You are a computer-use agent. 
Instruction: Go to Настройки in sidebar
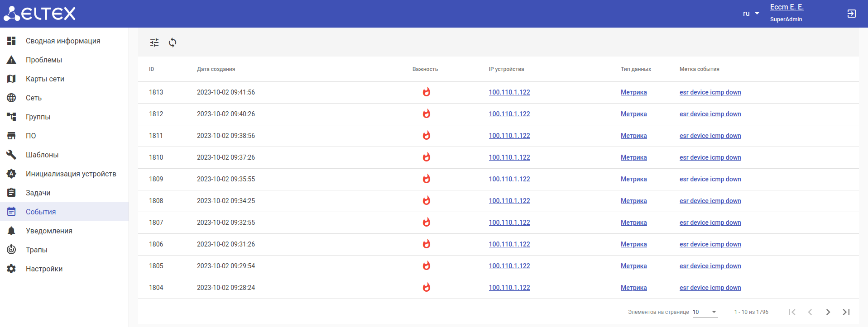coord(44,269)
